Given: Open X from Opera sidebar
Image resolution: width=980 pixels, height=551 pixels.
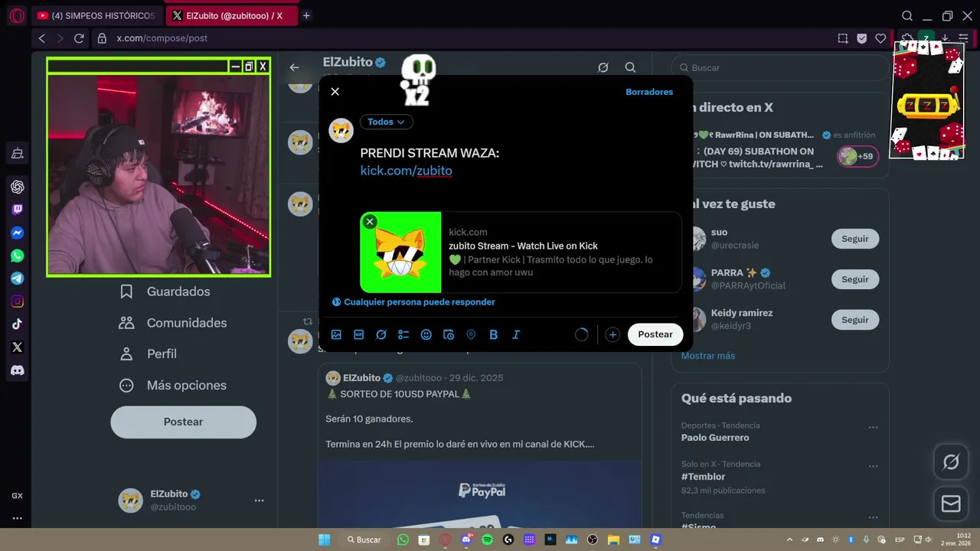Looking at the screenshot, I should pos(17,347).
